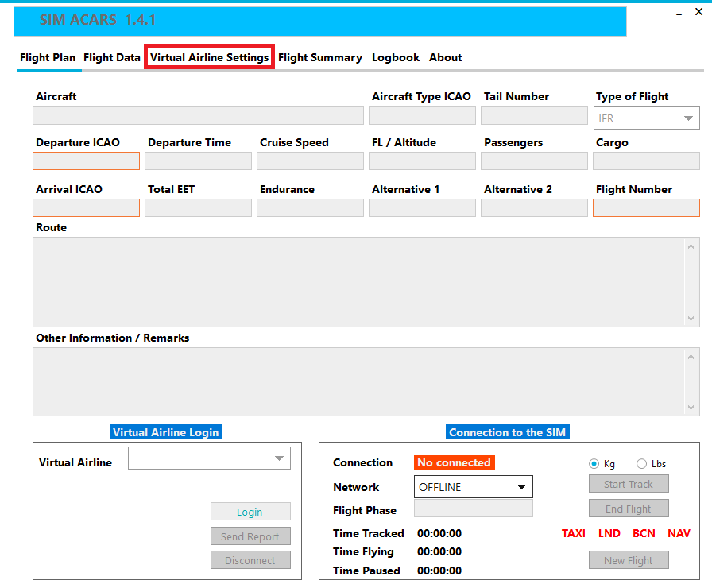Click the No connected status badge
Viewport: 712px width, 588px height.
pos(454,462)
